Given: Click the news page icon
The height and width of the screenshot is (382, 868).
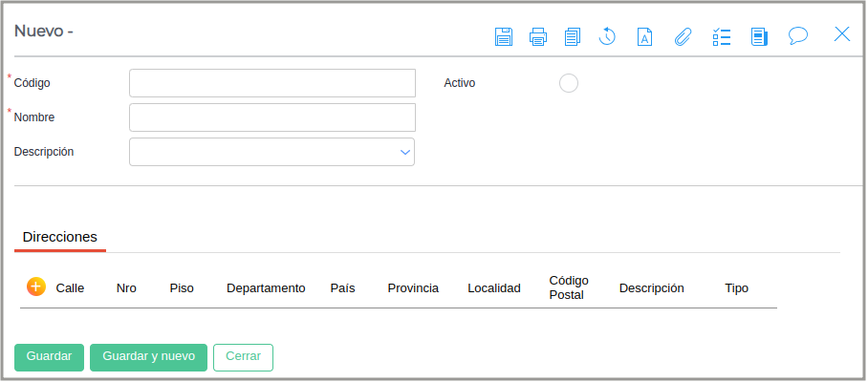Looking at the screenshot, I should point(759,36).
